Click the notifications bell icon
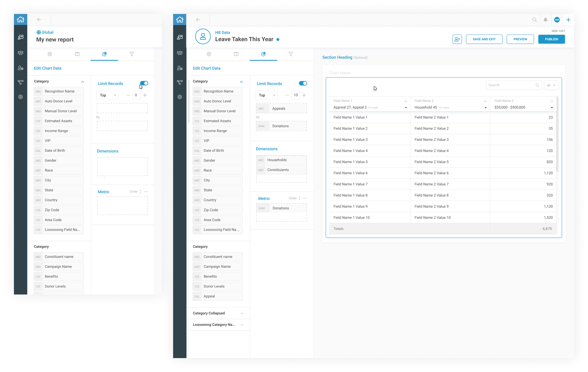This screenshot has width=588, height=372. (545, 20)
